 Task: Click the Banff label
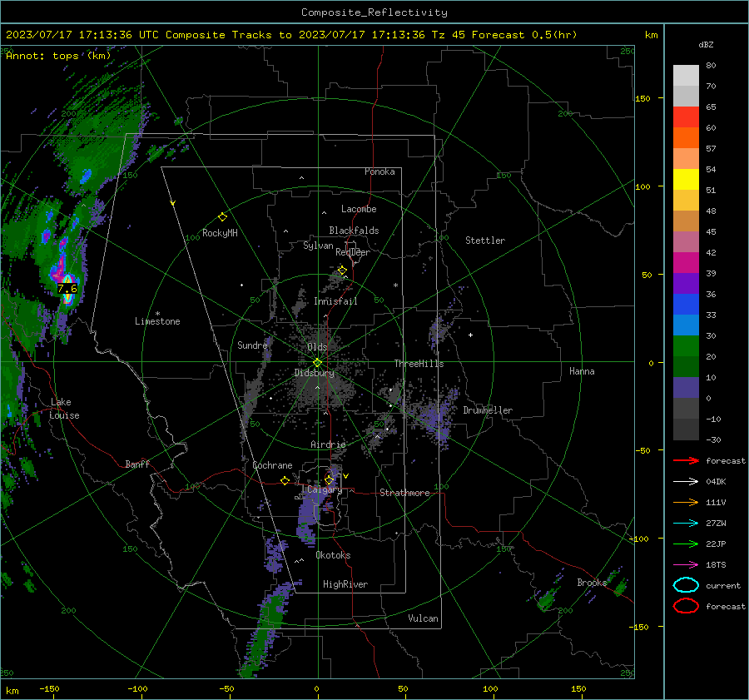[x=137, y=464]
